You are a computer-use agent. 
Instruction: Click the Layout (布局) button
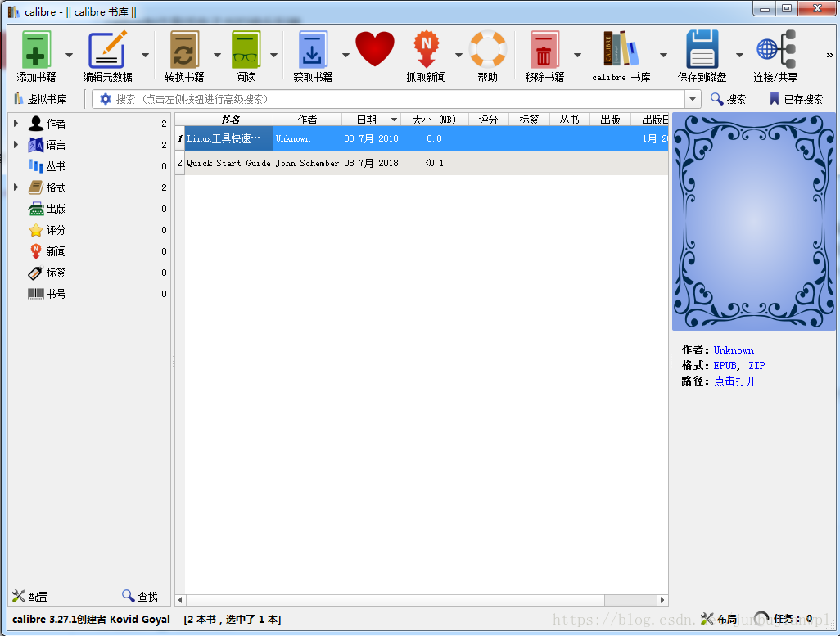point(719,620)
